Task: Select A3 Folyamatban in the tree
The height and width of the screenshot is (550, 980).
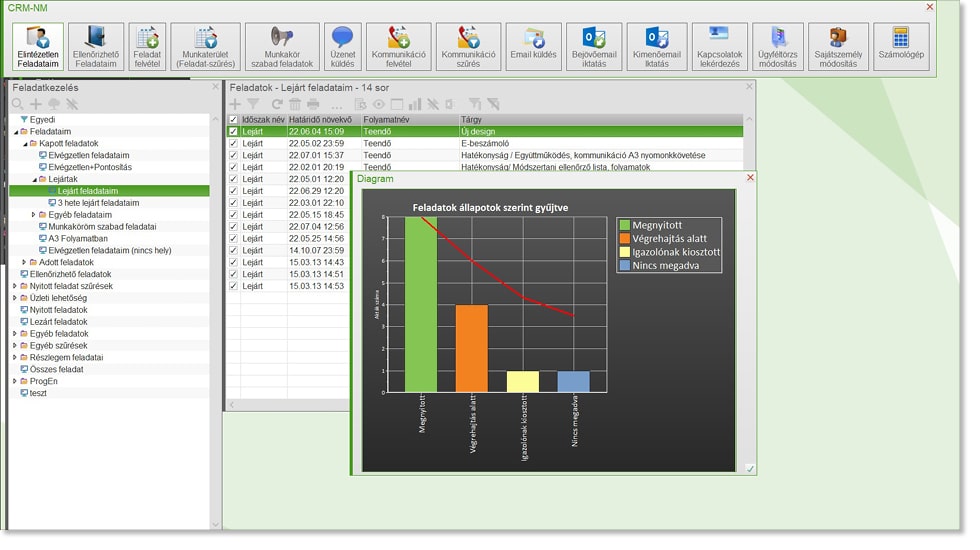Action: point(78,238)
